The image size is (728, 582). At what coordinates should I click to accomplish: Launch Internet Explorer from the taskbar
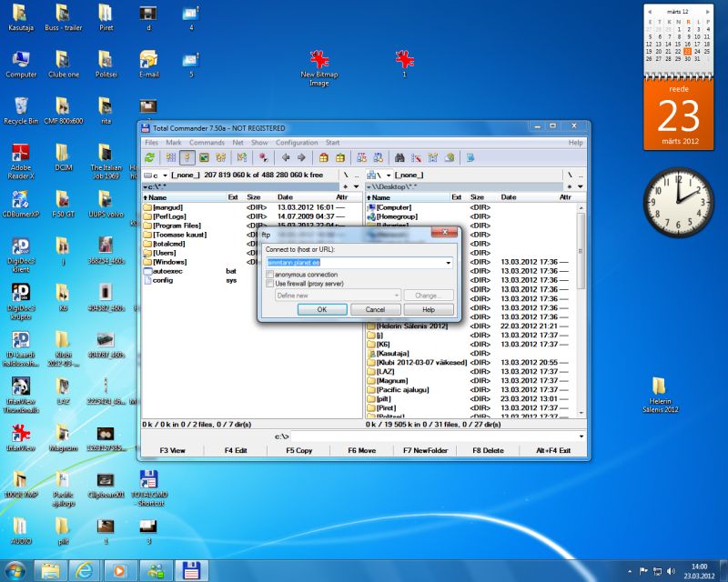(85, 570)
